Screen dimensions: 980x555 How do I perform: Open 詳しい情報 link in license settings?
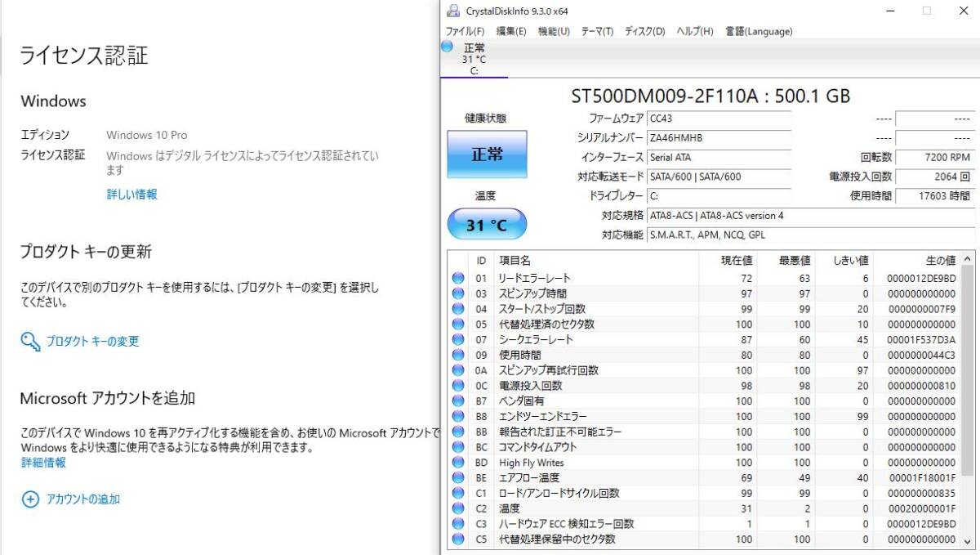pyautogui.click(x=132, y=195)
